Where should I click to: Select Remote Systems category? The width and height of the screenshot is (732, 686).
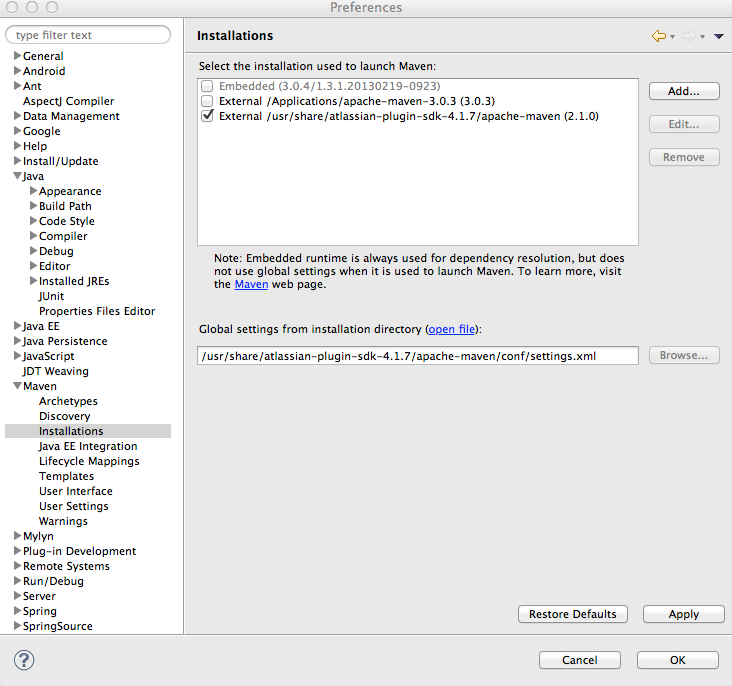(x=66, y=566)
